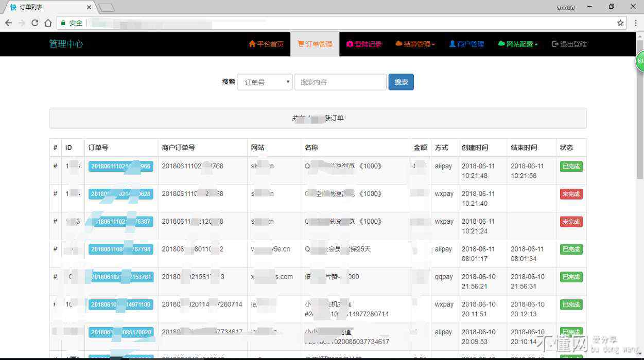
Task: Reload the page with refresh icon
Action: pyautogui.click(x=34, y=23)
